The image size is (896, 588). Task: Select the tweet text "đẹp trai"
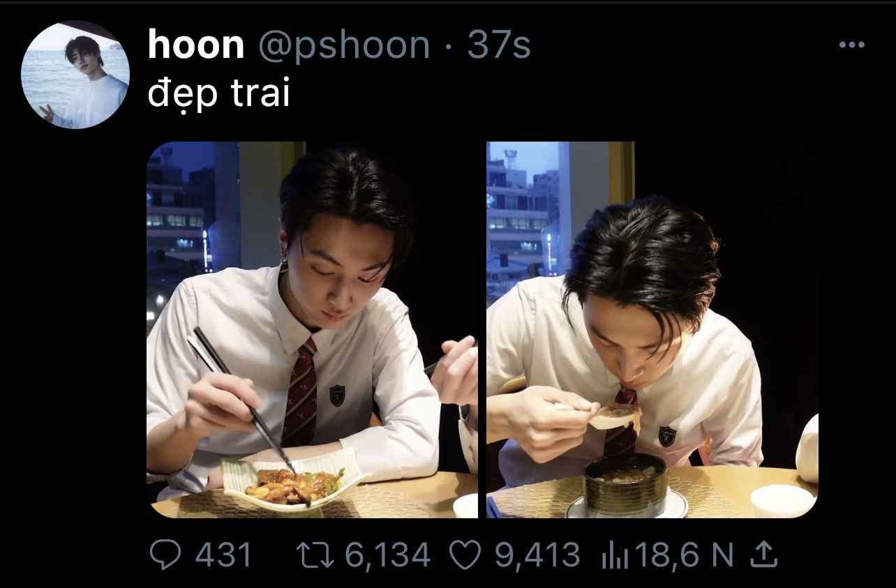(218, 94)
